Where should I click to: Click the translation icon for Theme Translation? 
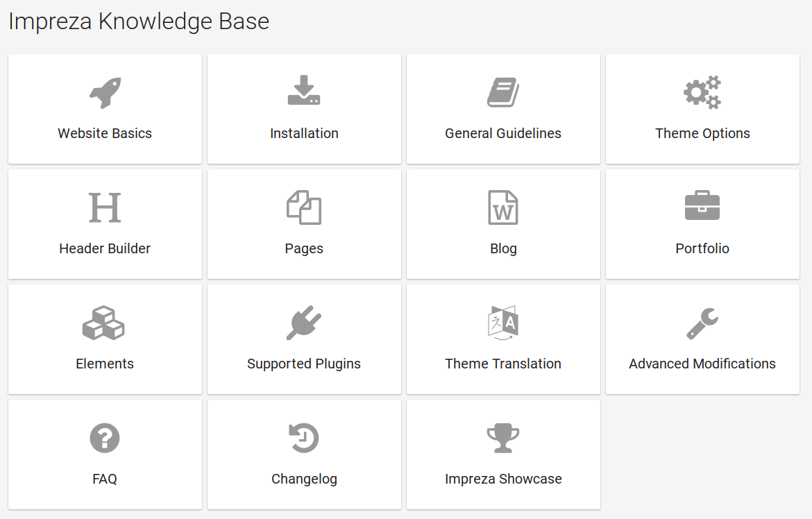[503, 323]
